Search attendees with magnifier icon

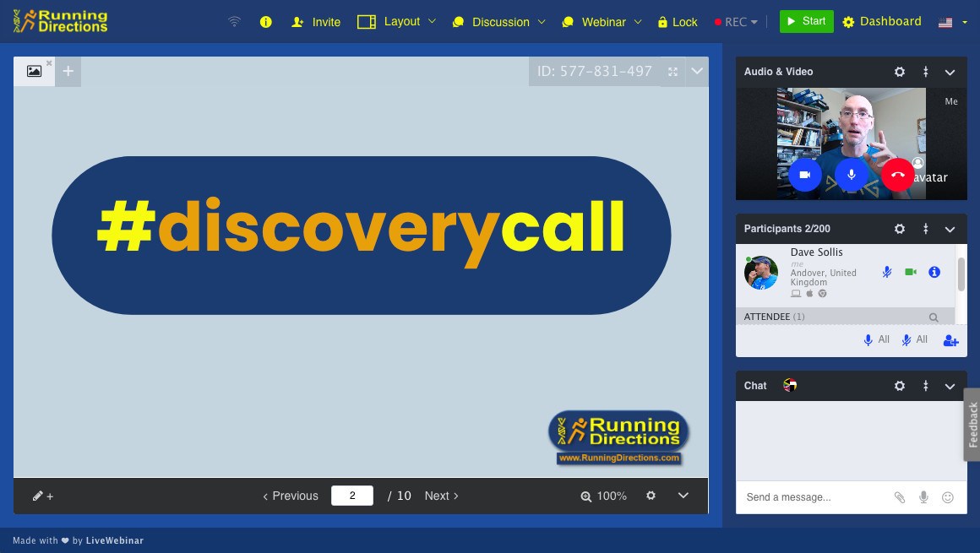click(x=934, y=317)
